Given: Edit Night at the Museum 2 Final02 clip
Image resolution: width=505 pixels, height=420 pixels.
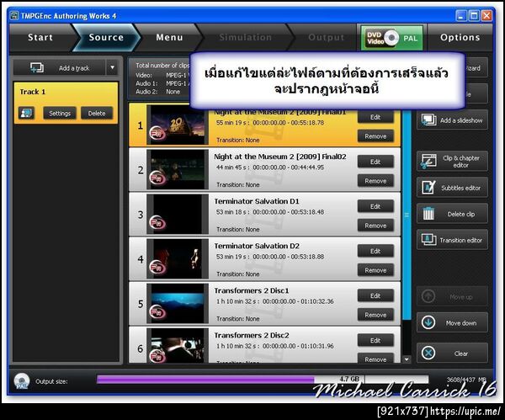Looking at the screenshot, I should 375,162.
